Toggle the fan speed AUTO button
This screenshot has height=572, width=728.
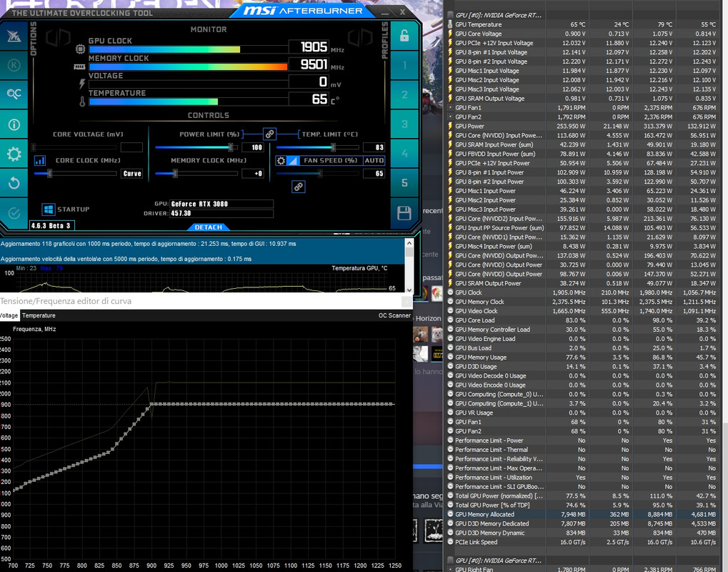coord(374,161)
